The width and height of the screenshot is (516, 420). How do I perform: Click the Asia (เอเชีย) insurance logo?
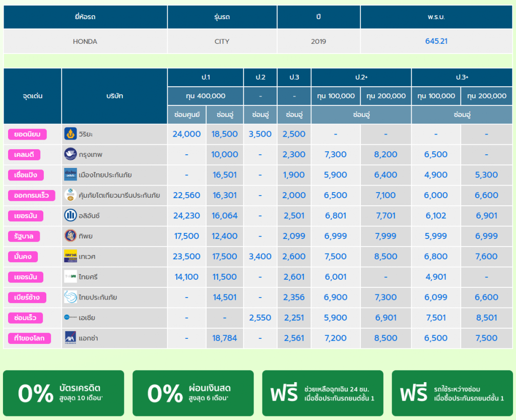[x=71, y=318]
